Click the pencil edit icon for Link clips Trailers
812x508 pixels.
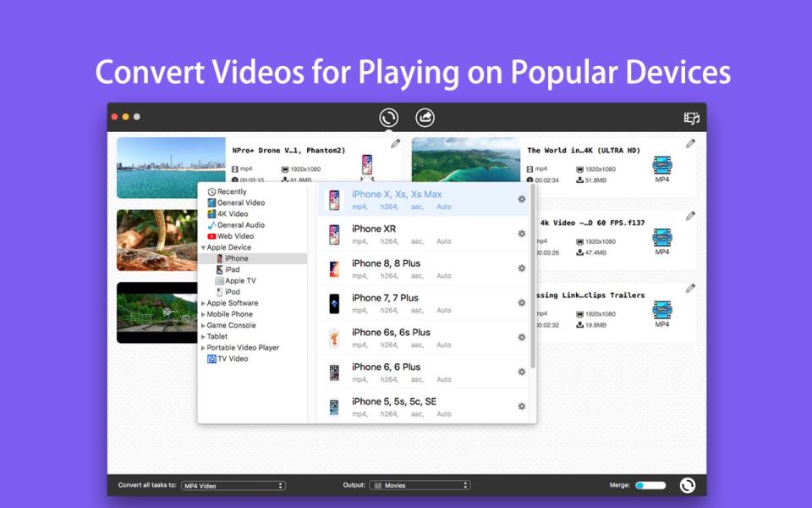(690, 289)
